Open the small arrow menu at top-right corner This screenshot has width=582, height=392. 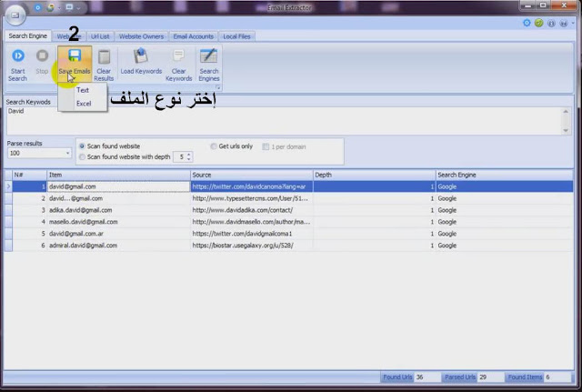pos(573,24)
